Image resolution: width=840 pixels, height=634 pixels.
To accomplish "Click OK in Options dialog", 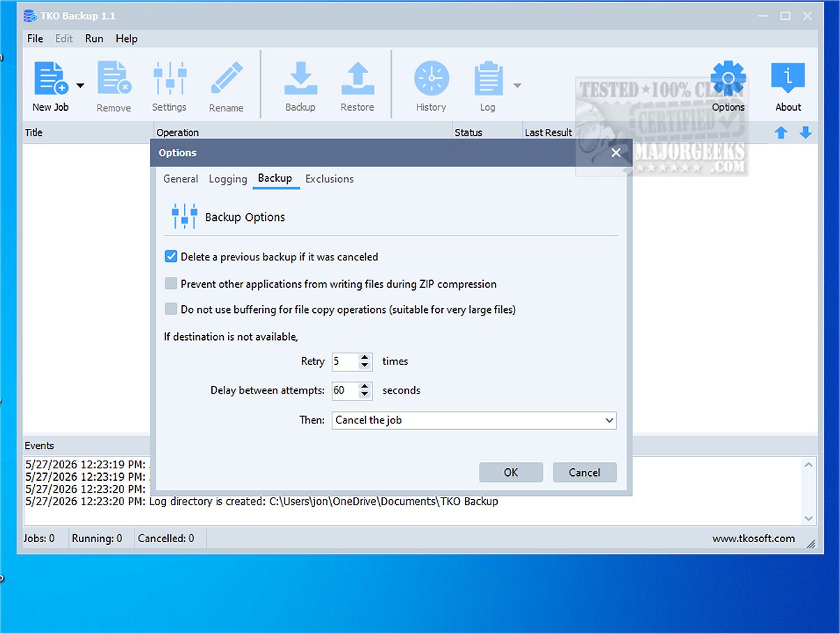I will click(x=511, y=472).
